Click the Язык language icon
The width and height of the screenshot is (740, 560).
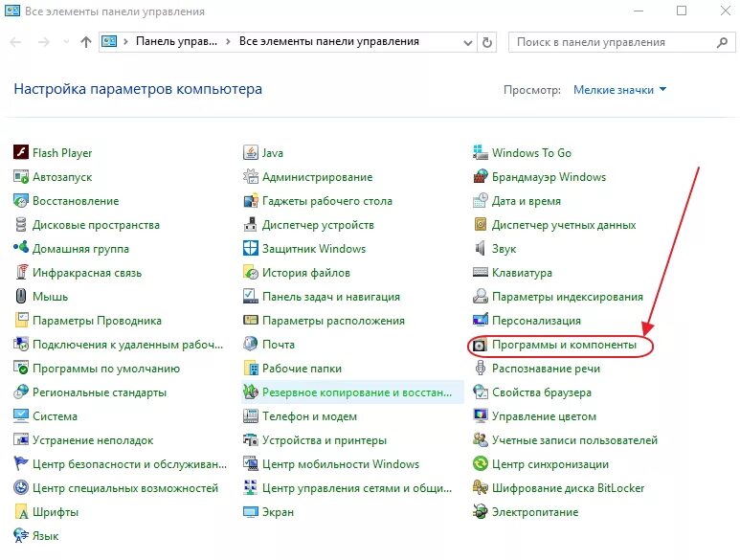click(x=21, y=536)
